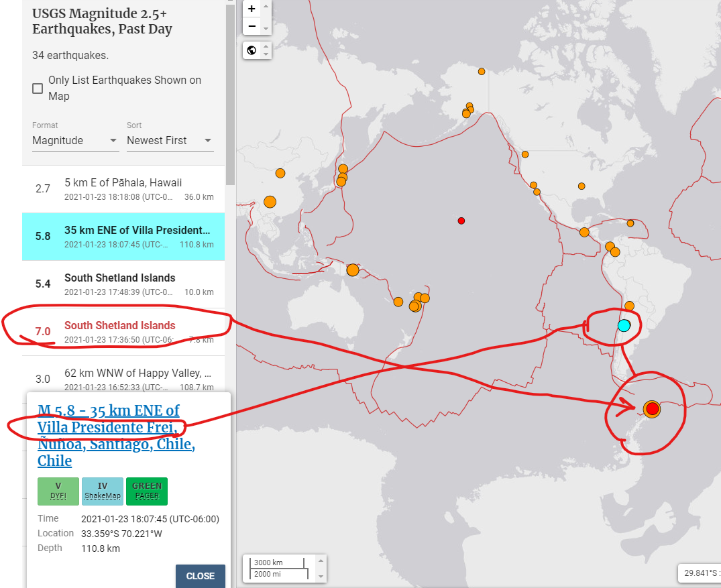The height and width of the screenshot is (588, 721).
Task: Click the 34 earthquakes count text
Action: [70, 55]
